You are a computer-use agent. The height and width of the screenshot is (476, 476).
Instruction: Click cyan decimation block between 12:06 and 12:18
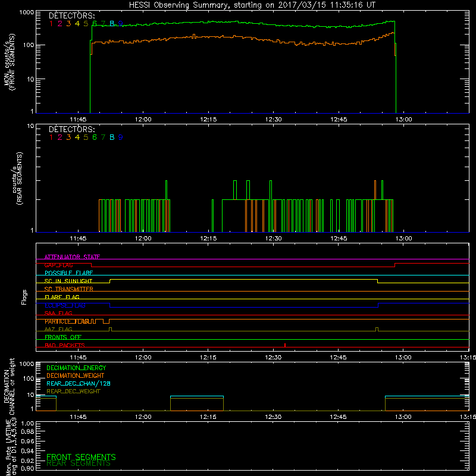pyautogui.click(x=197, y=396)
